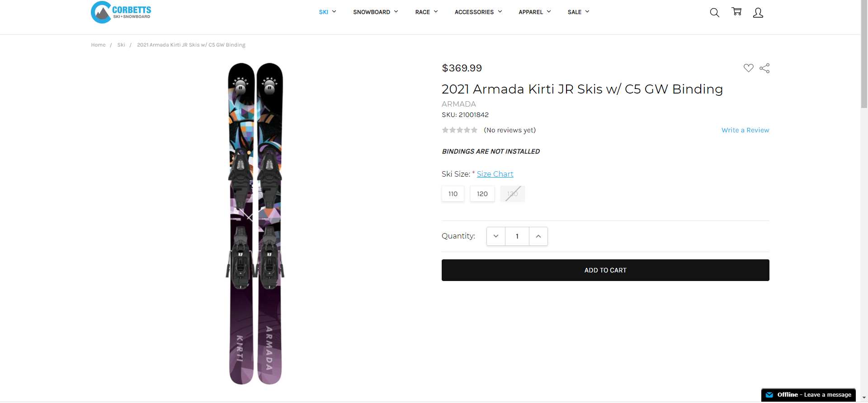Screen dimensions: 868x403
Task: Click the first rating star
Action: tap(445, 130)
